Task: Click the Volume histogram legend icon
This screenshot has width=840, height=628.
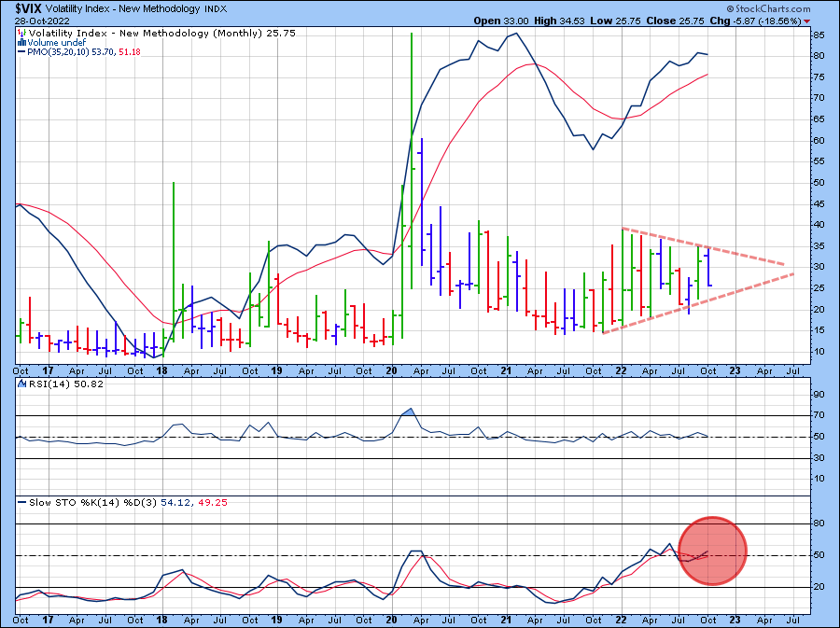Action: click(21, 43)
